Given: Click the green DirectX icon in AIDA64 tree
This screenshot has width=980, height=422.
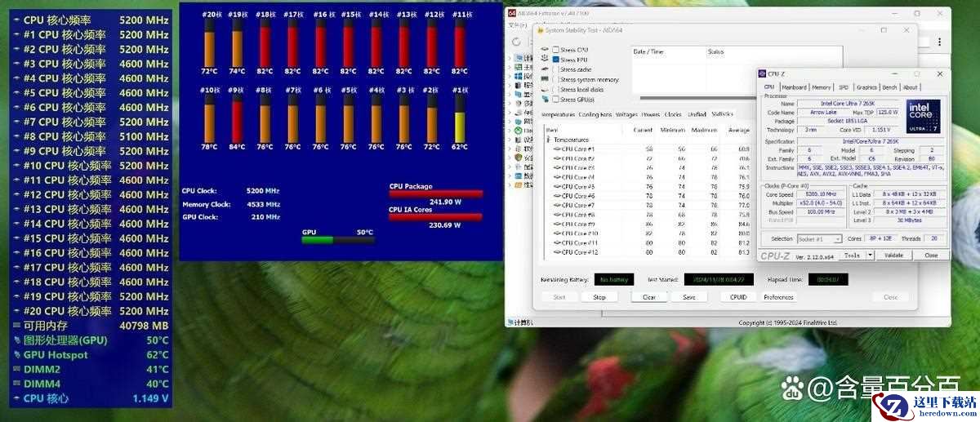Looking at the screenshot, I should coord(518,131).
